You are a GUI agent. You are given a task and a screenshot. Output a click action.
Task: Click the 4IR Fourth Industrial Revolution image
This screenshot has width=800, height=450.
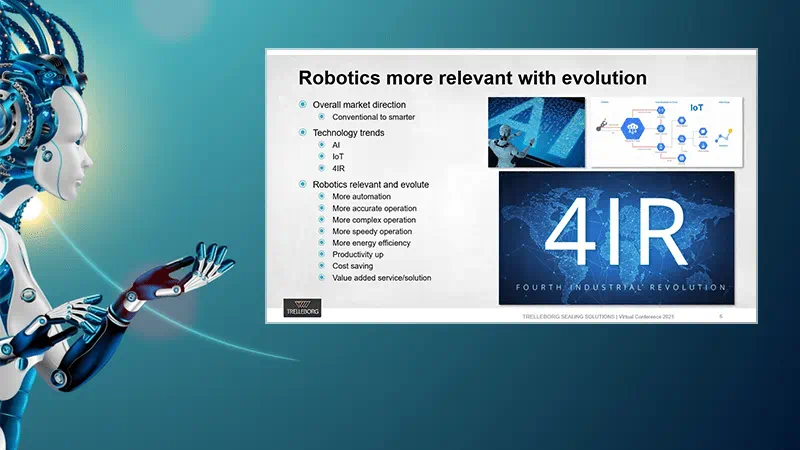[x=616, y=237]
